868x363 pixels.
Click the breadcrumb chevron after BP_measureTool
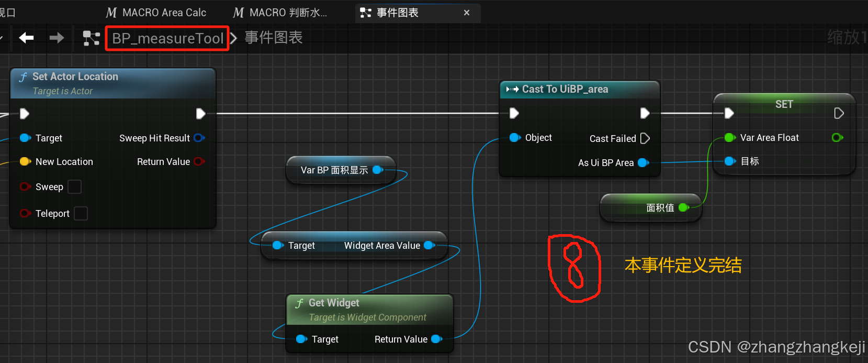coord(234,38)
